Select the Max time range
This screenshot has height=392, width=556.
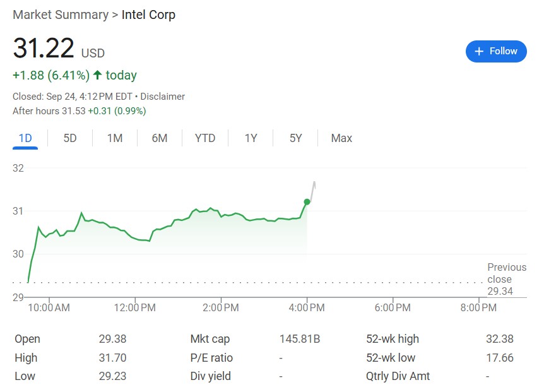click(x=341, y=138)
